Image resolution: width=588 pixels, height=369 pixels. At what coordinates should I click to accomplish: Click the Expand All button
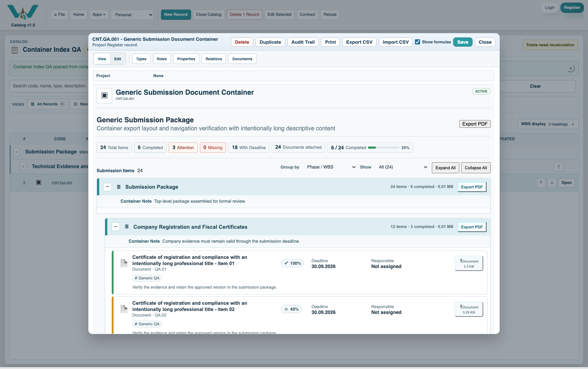click(445, 168)
